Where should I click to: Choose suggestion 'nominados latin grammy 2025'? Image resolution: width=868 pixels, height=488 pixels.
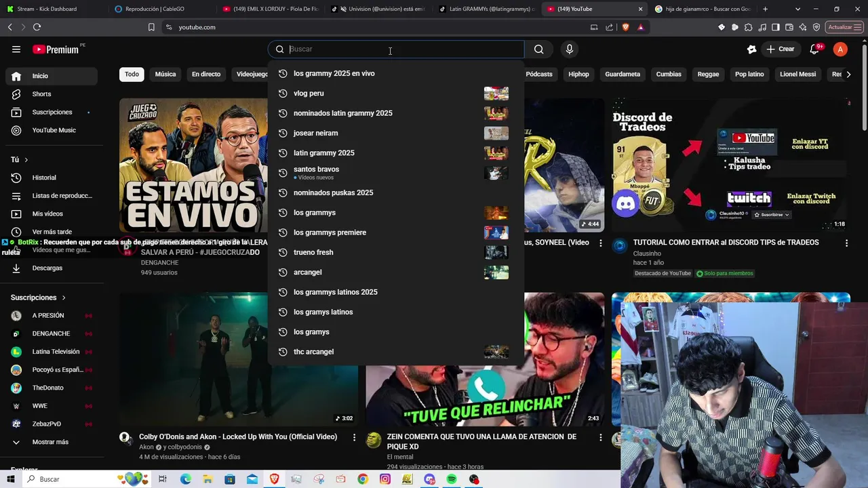tap(395, 113)
